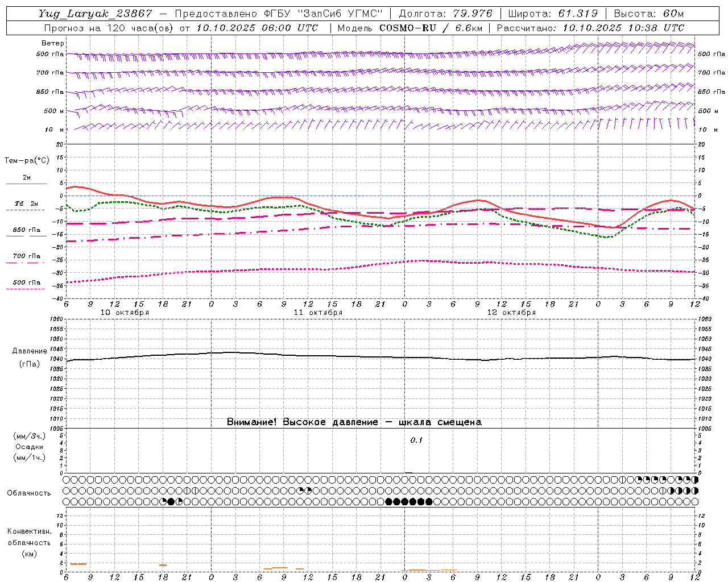The height and width of the screenshot is (582, 728).
Task: Click the forecast start 10.10.2025 06:00 UTC
Action: click(x=257, y=28)
